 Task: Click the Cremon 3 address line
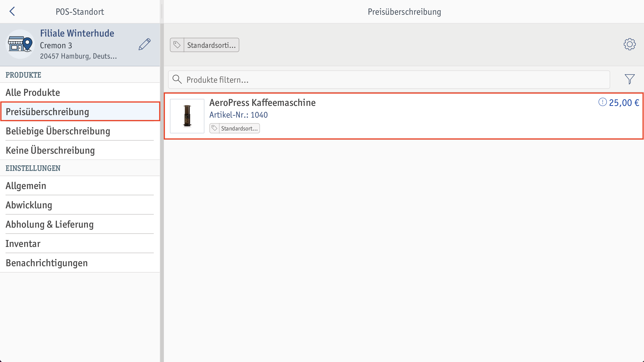pos(56,45)
